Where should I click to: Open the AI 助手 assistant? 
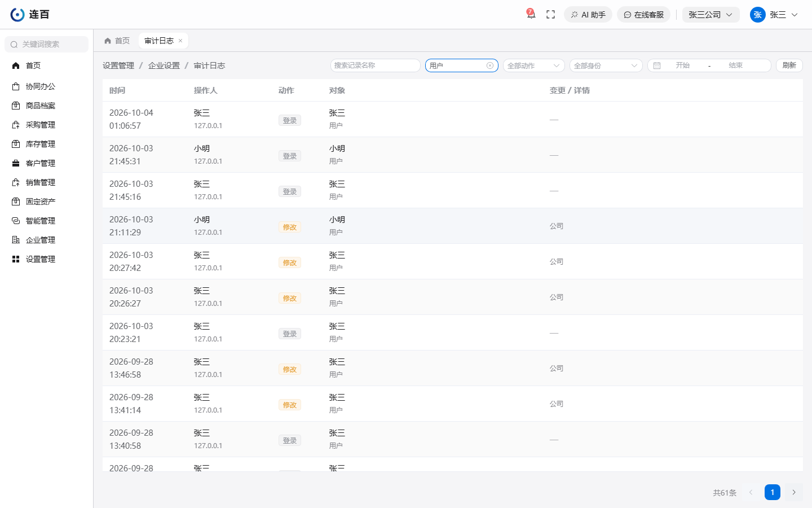tap(588, 15)
